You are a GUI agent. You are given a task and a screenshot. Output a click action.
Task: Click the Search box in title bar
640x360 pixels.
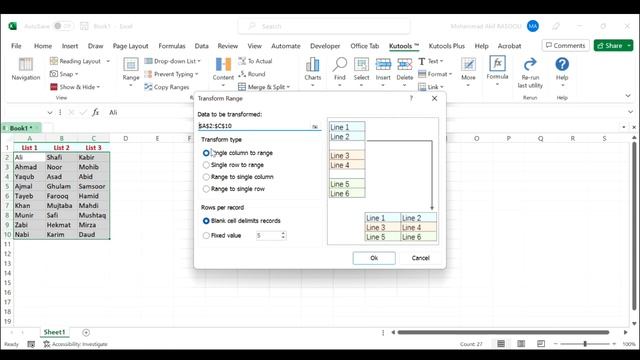(324, 26)
